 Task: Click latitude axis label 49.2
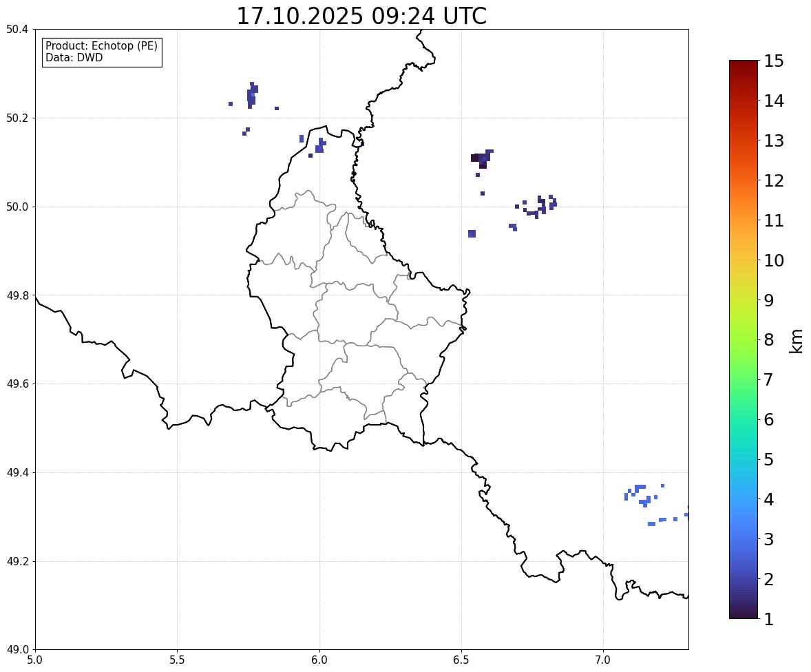(x=17, y=561)
